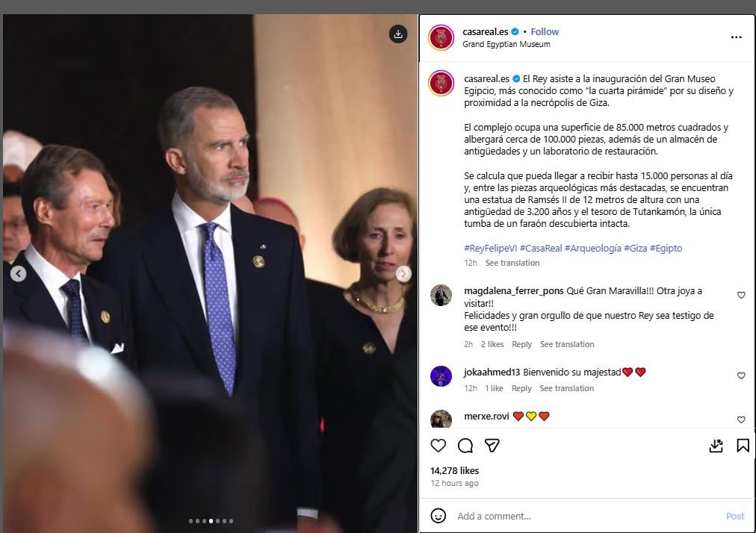Screen dimensions: 756x533
Task: Click the download icon on the photo
Action: (398, 34)
